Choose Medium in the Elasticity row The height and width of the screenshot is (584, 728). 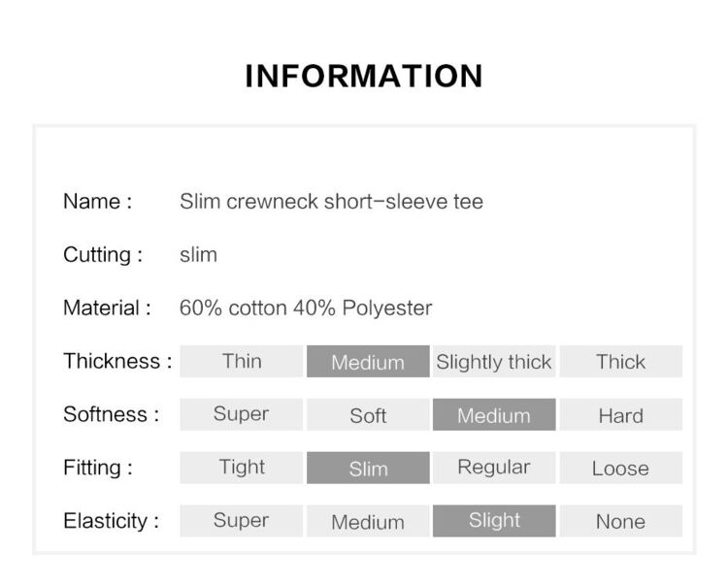(x=368, y=521)
